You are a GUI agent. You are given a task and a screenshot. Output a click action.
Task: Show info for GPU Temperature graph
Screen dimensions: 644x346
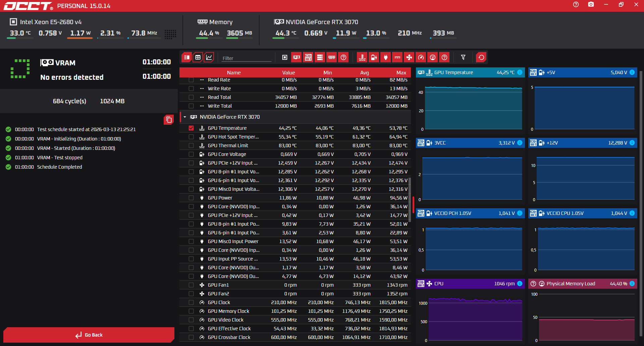tap(520, 72)
